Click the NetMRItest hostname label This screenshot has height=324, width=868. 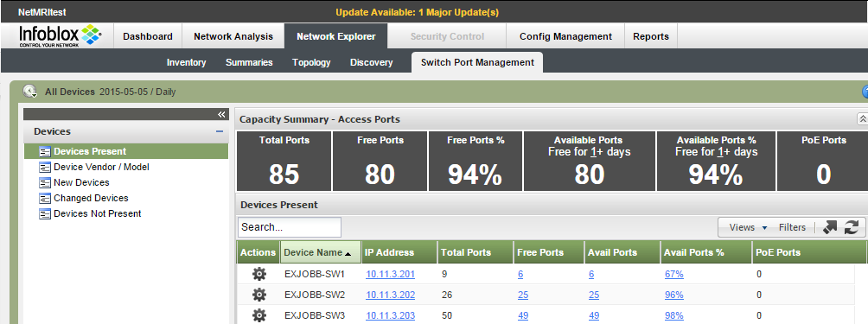pos(42,12)
